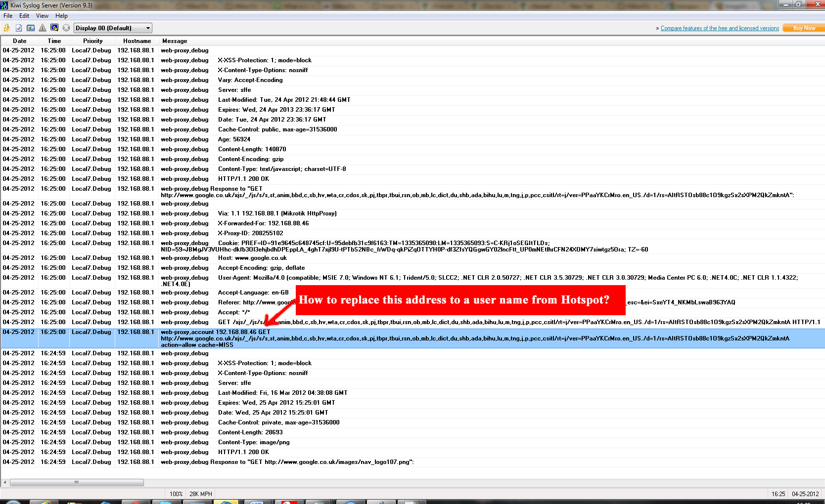
Task: Click the 100% indicator in the status bar
Action: 176,494
